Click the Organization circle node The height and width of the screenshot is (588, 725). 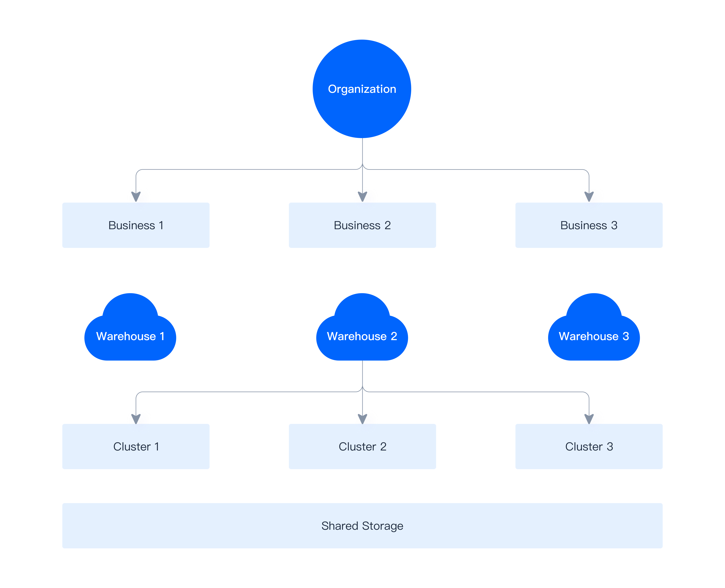pos(362,89)
